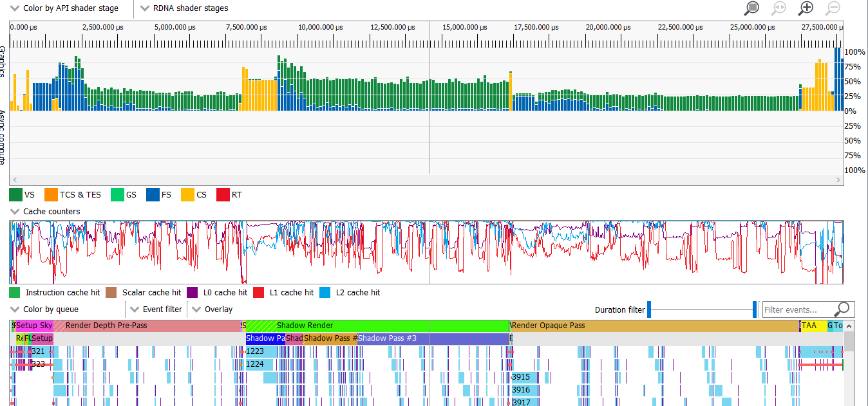The image size is (868, 406).
Task: Open the RDNA shader stages dropdown
Action: (184, 8)
